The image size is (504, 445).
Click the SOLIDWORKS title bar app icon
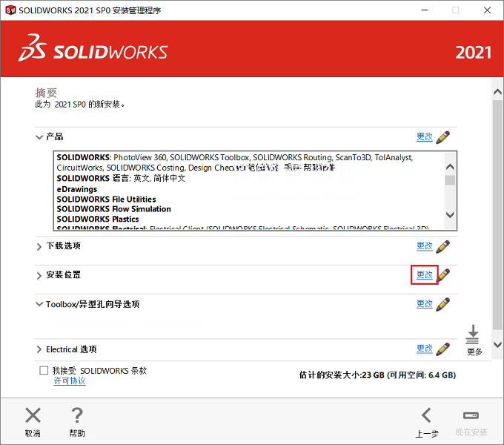(x=10, y=10)
